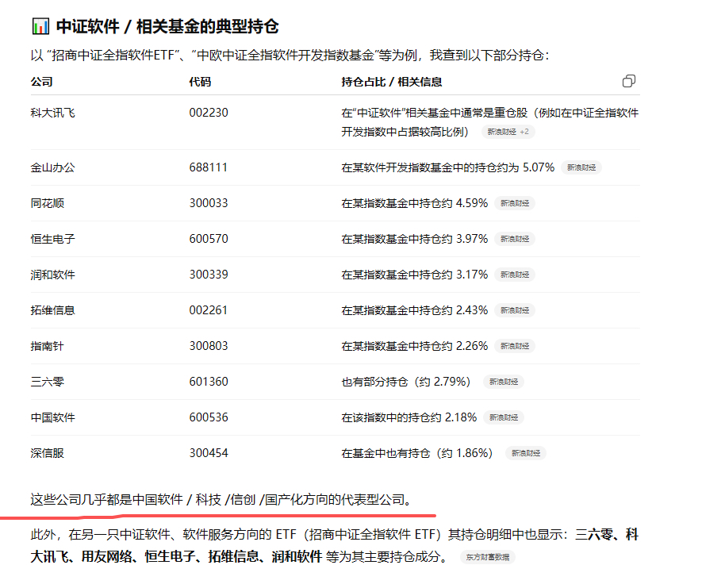
Task: Select the stock code 600570
Action: coord(209,239)
